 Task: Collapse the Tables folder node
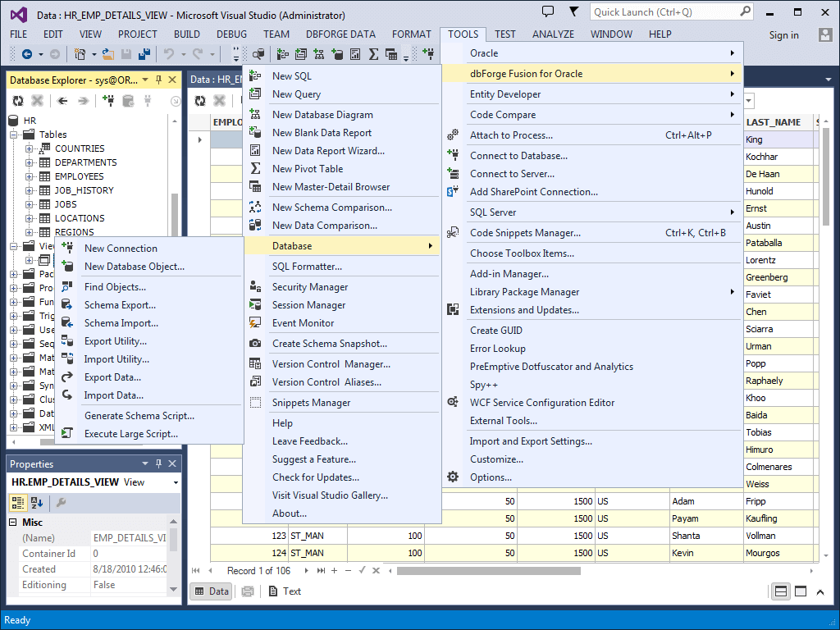tap(13, 135)
